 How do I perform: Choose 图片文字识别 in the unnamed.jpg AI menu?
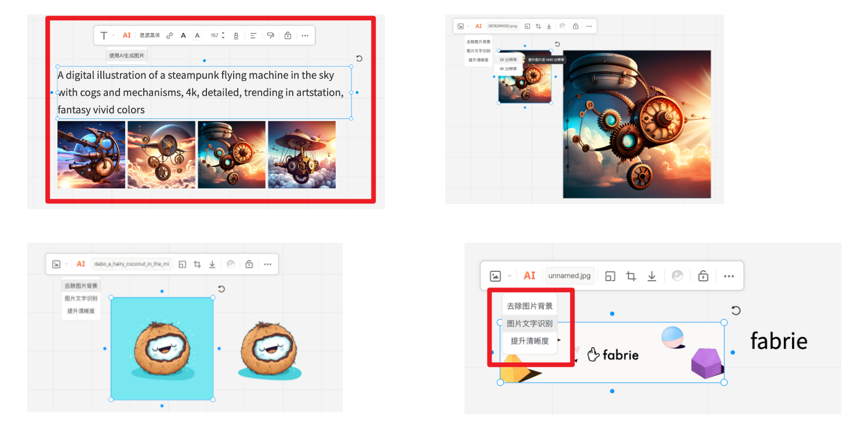(x=530, y=323)
